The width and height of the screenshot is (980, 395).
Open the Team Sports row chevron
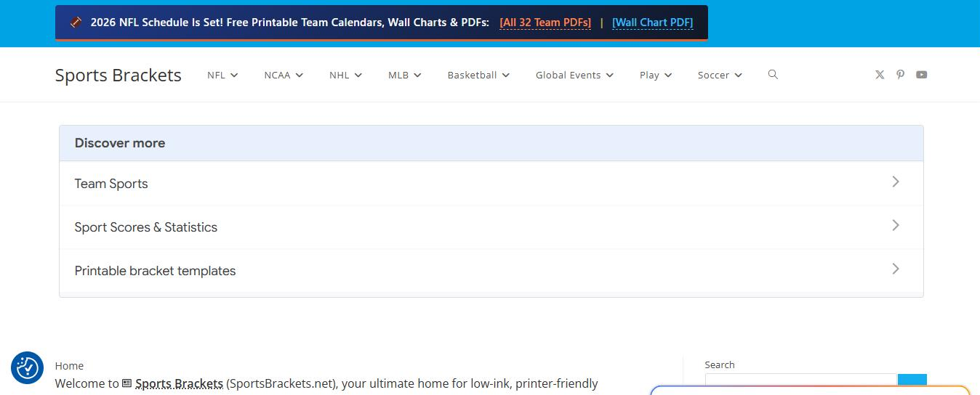[x=896, y=182]
